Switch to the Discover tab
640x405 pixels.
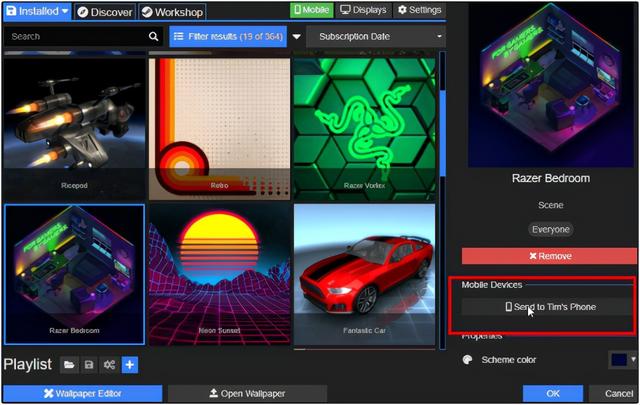coord(103,12)
